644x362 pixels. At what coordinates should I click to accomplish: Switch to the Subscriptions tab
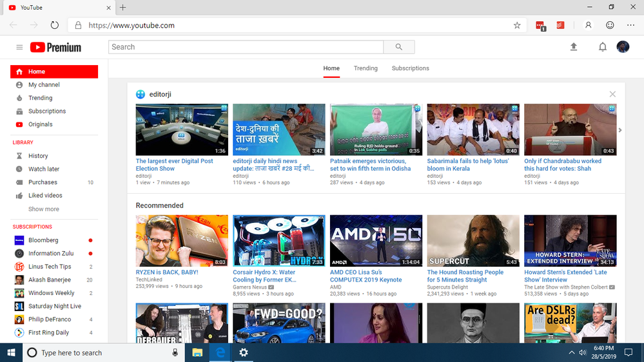[x=410, y=68]
